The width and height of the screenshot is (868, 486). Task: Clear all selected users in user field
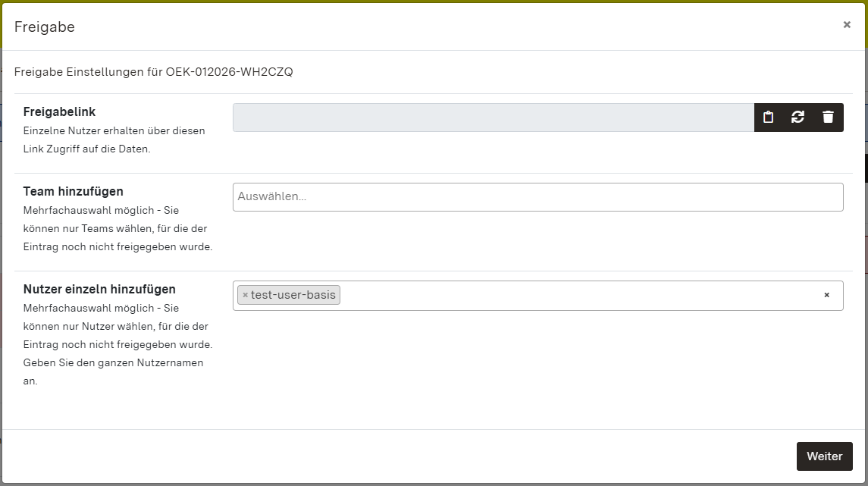click(826, 295)
